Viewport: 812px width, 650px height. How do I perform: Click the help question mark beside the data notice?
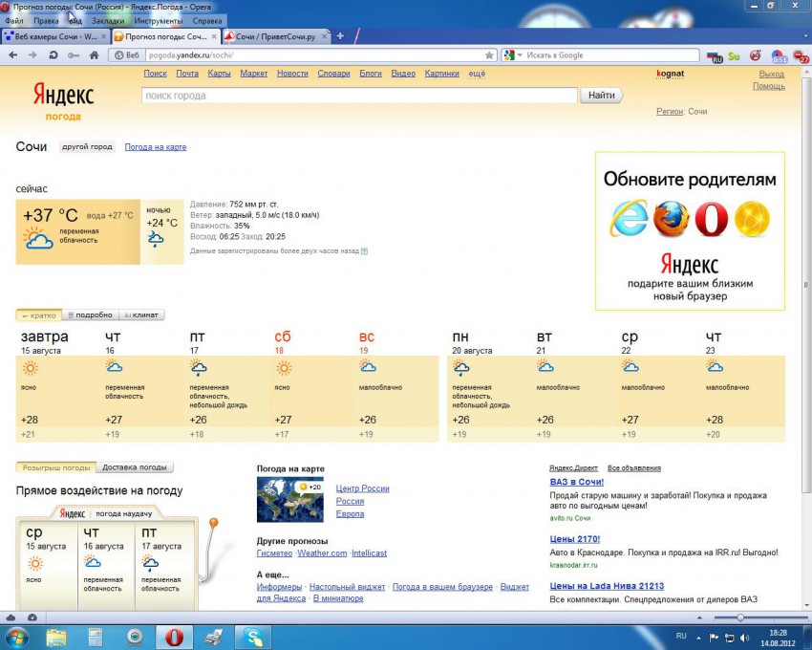click(364, 251)
